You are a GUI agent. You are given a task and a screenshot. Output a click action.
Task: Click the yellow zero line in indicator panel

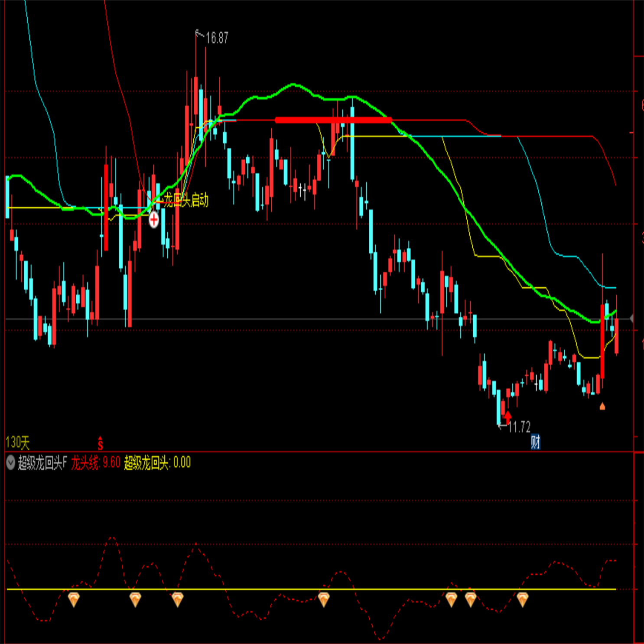(x=311, y=589)
